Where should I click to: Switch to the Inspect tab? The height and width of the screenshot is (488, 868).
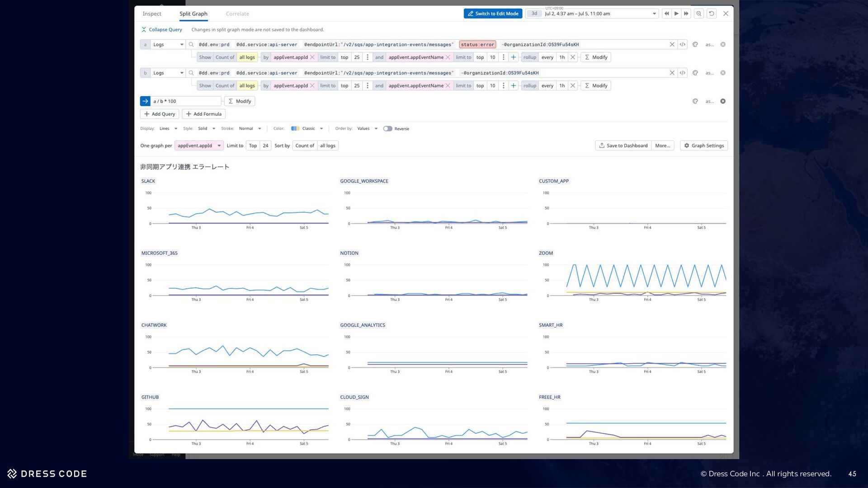pyautogui.click(x=152, y=14)
